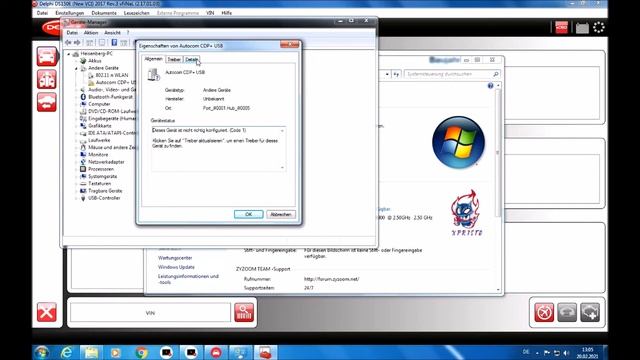This screenshot has width=640, height=360.
Task: Expand the Monitore tree node
Action: (76, 155)
